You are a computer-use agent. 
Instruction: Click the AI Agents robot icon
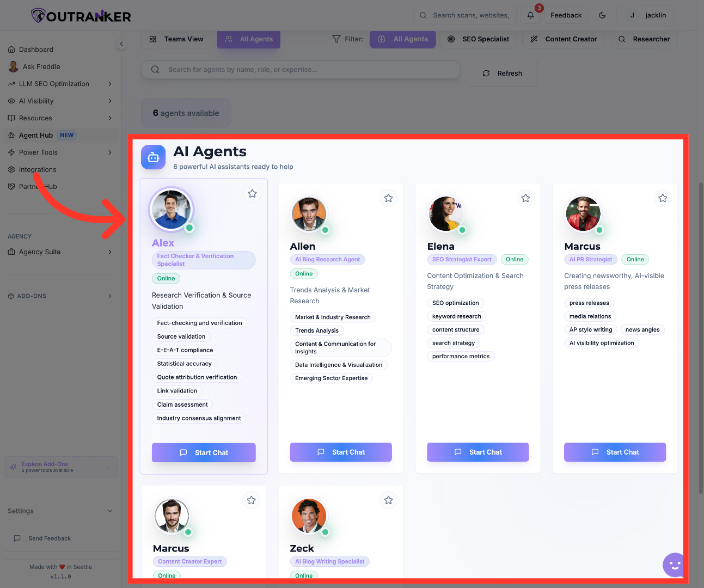153,157
